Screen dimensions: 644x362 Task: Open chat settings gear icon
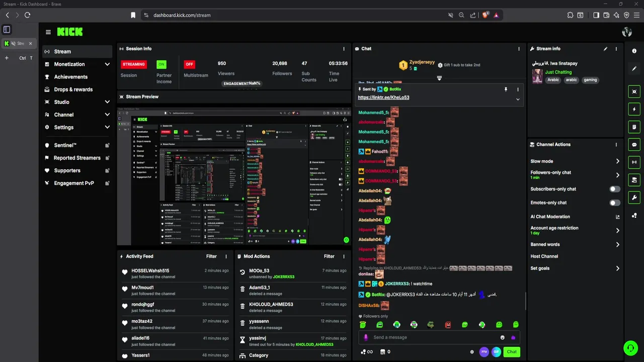pos(472,352)
